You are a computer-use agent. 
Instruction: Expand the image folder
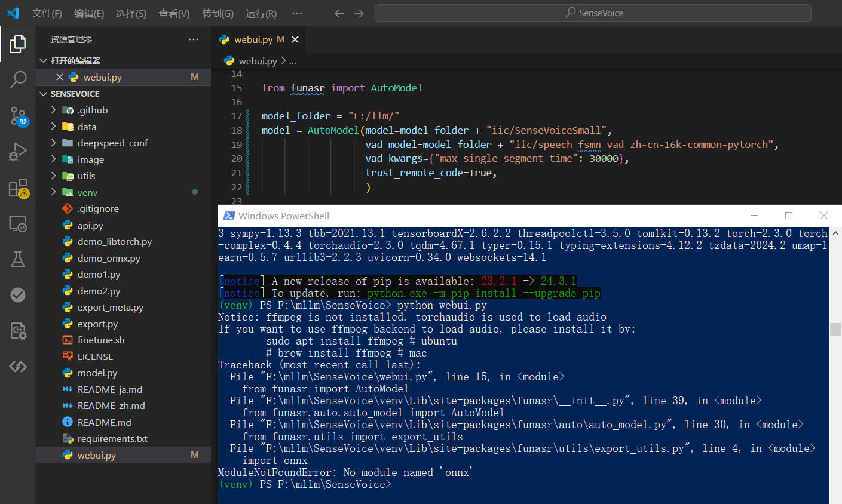click(x=123, y=159)
